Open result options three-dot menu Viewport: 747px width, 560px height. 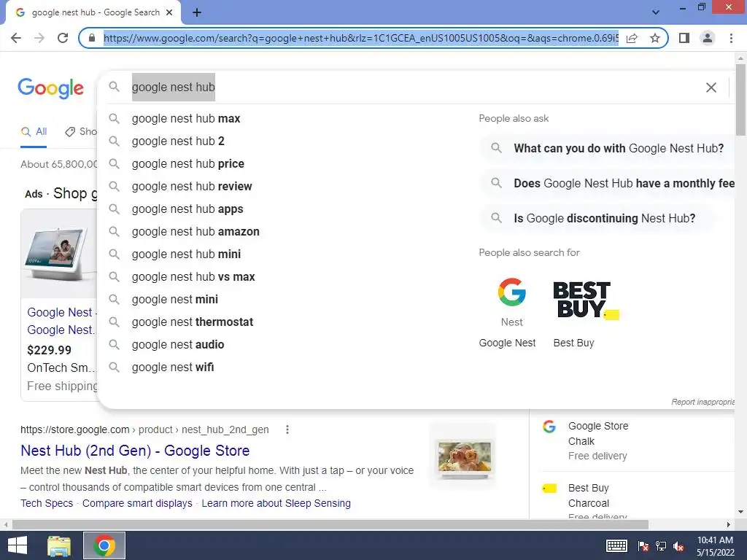(x=287, y=429)
